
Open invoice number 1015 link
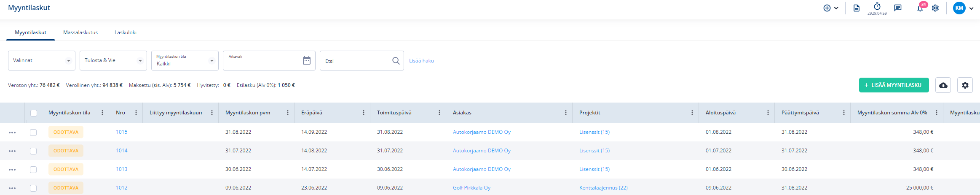pyautogui.click(x=122, y=132)
